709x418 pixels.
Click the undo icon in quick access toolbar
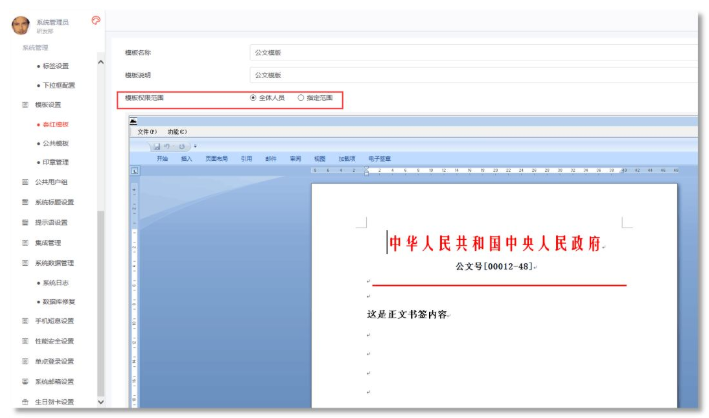coord(167,146)
